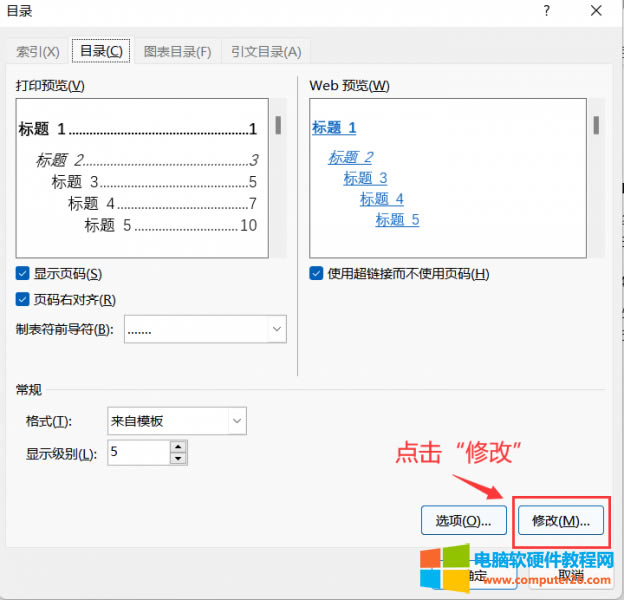The image size is (624, 600).
Task: Uncheck the 页码右对齐 option
Action: [x=23, y=299]
